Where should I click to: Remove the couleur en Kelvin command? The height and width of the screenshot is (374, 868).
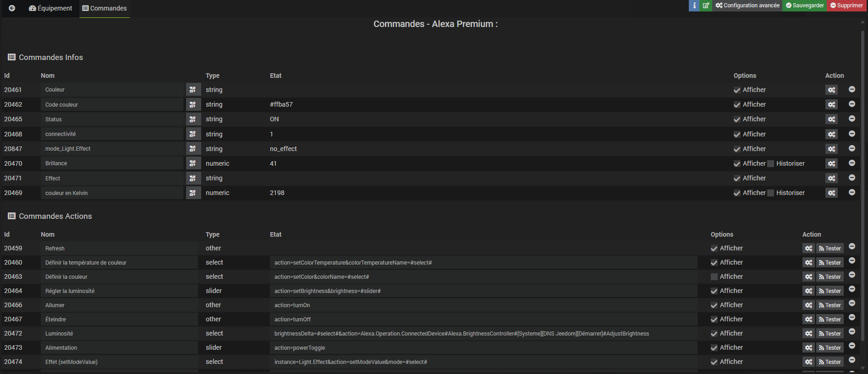852,192
